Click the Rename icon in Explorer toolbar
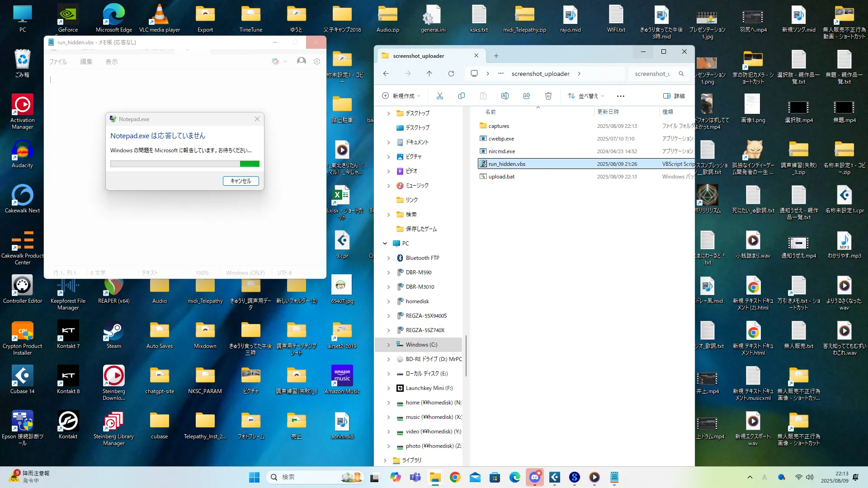This screenshot has height=488, width=868. coord(505,96)
